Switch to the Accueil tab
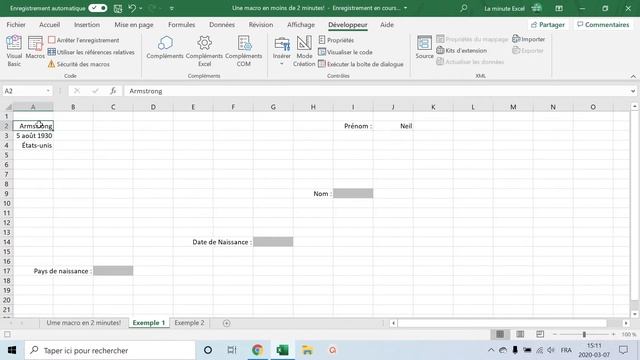The width and height of the screenshot is (640, 360). [x=49, y=24]
